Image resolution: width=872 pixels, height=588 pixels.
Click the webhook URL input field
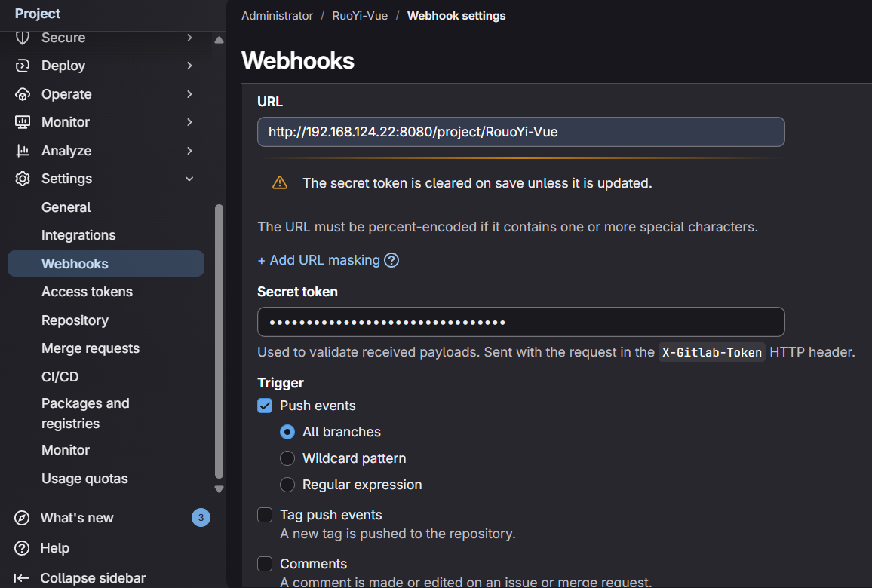click(521, 132)
